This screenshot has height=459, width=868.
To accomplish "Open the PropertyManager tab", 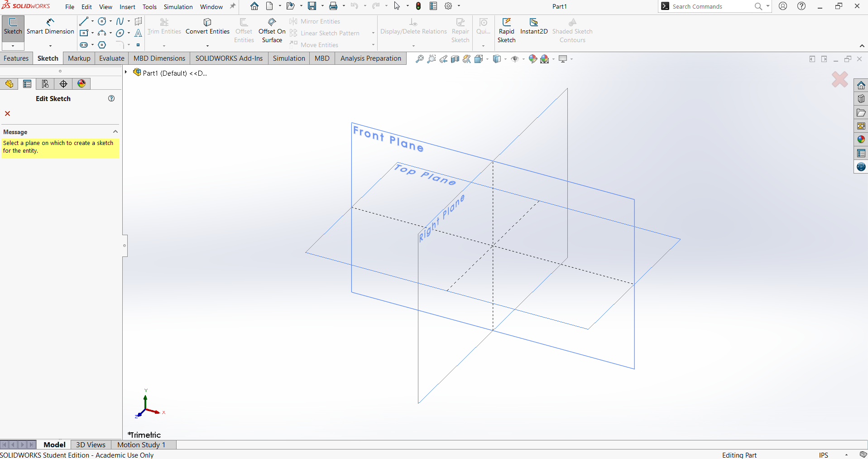I will coord(27,84).
